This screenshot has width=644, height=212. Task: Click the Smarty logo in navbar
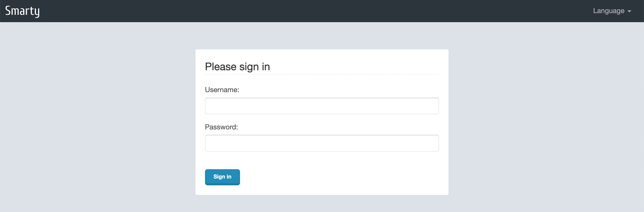coord(22,11)
